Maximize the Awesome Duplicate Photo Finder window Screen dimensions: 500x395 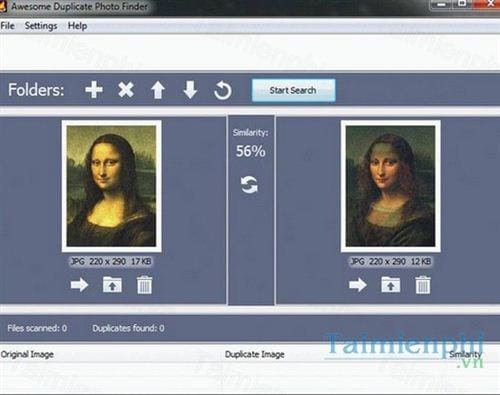click(x=462, y=4)
